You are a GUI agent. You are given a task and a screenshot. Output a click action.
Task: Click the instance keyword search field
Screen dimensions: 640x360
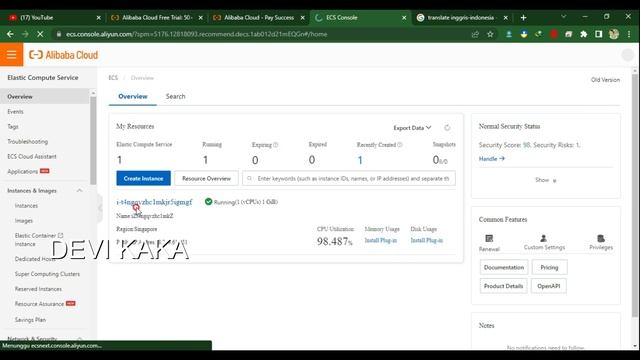349,178
